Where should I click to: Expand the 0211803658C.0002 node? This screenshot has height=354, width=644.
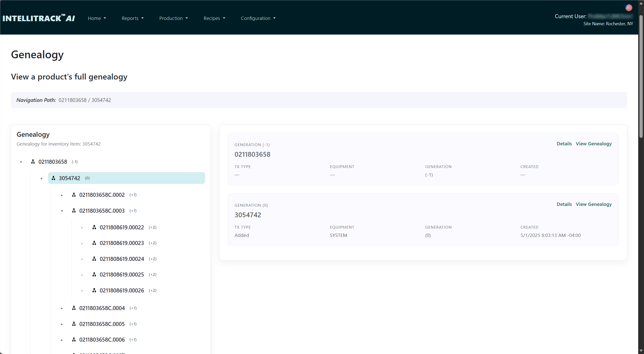click(x=62, y=195)
